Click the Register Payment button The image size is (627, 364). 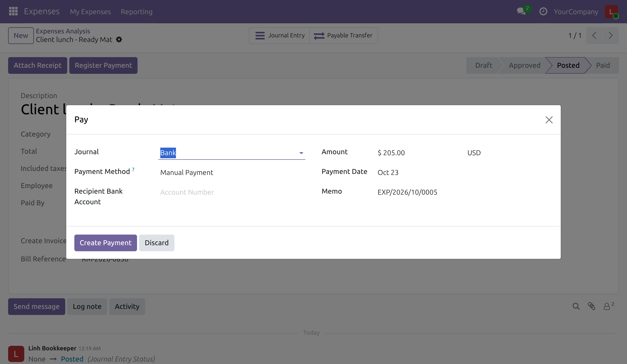coord(103,65)
